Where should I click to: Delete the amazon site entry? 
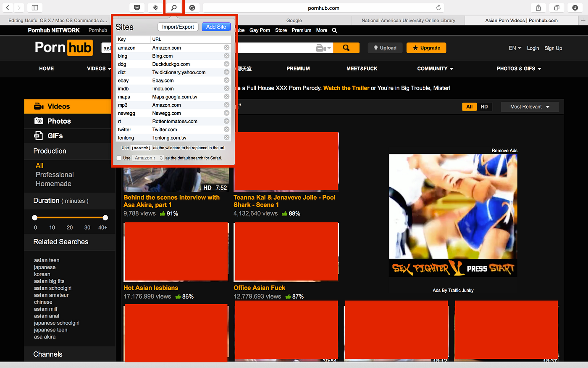226,48
